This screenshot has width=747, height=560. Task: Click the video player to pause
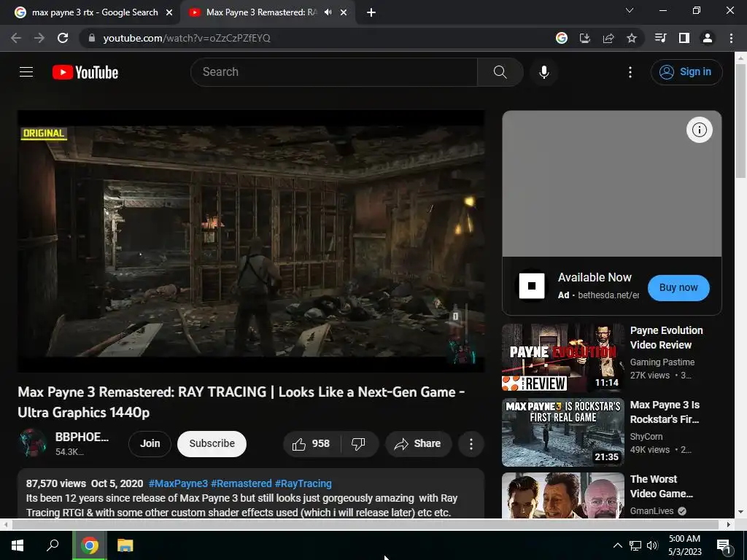pos(251,241)
